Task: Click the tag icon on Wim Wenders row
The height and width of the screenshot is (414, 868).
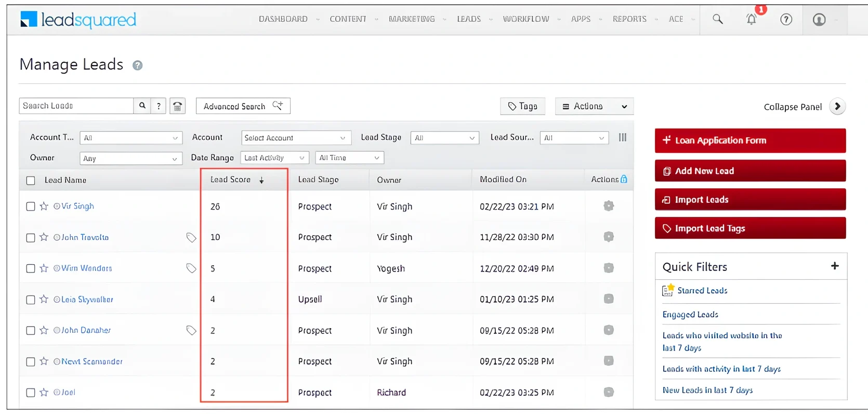Action: (191, 268)
